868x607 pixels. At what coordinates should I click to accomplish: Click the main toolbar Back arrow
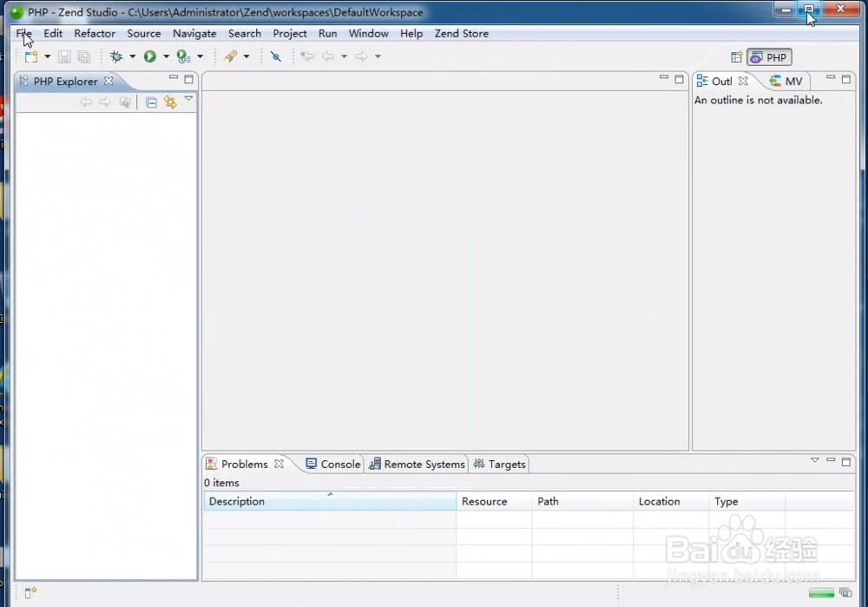tap(328, 56)
